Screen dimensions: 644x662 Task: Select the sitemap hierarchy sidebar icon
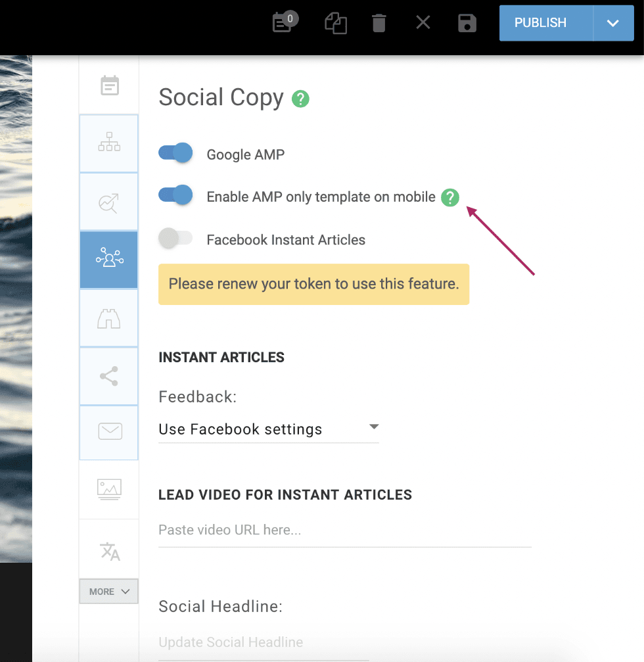tap(109, 143)
